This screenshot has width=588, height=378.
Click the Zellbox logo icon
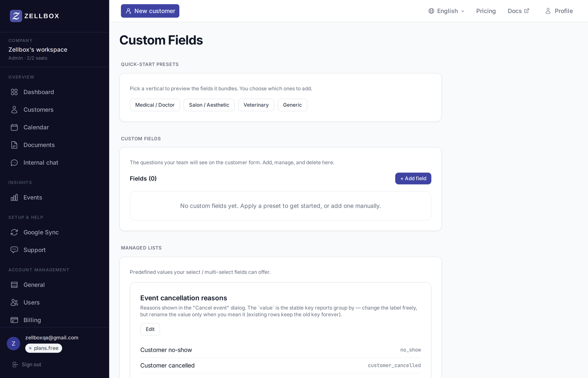point(16,16)
